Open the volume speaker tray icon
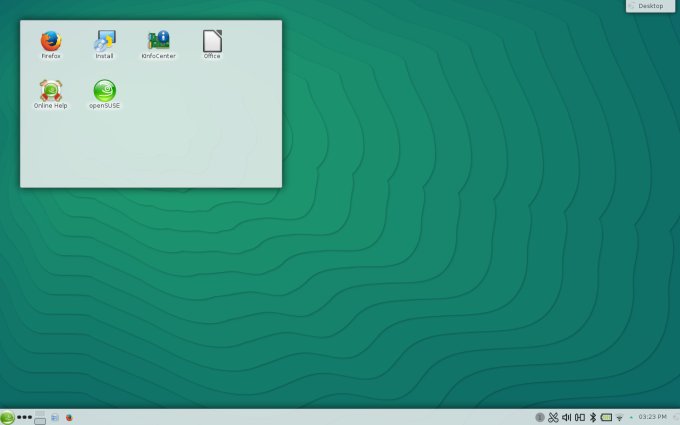Screen dimensions: 680x425 (x=566, y=418)
